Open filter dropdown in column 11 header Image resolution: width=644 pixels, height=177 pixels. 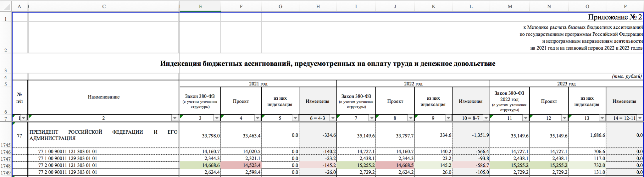525,118
